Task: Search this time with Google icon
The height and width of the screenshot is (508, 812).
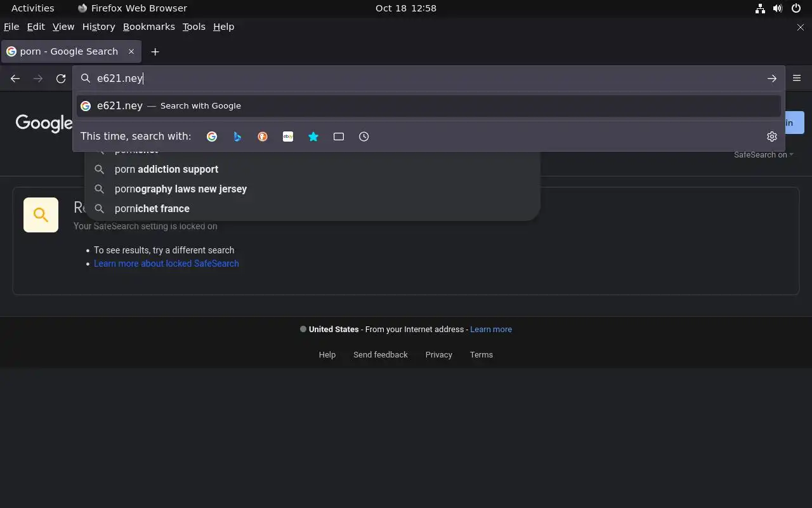Action: [x=212, y=137]
